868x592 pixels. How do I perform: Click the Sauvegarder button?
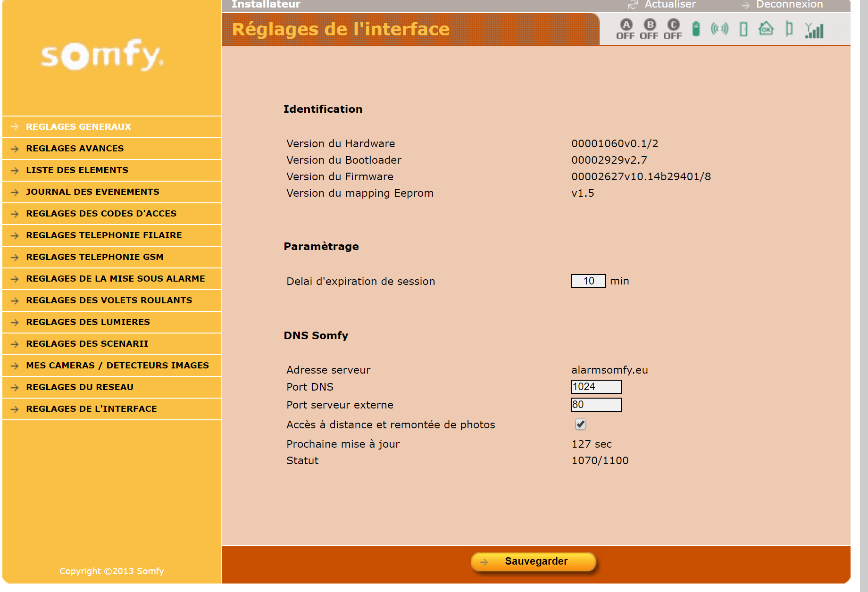point(534,562)
